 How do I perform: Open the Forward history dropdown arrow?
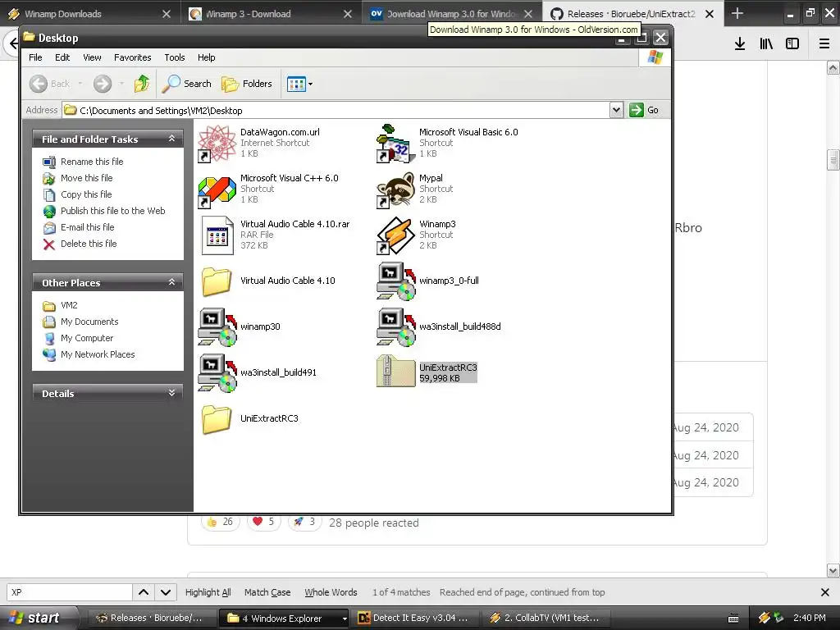point(121,84)
